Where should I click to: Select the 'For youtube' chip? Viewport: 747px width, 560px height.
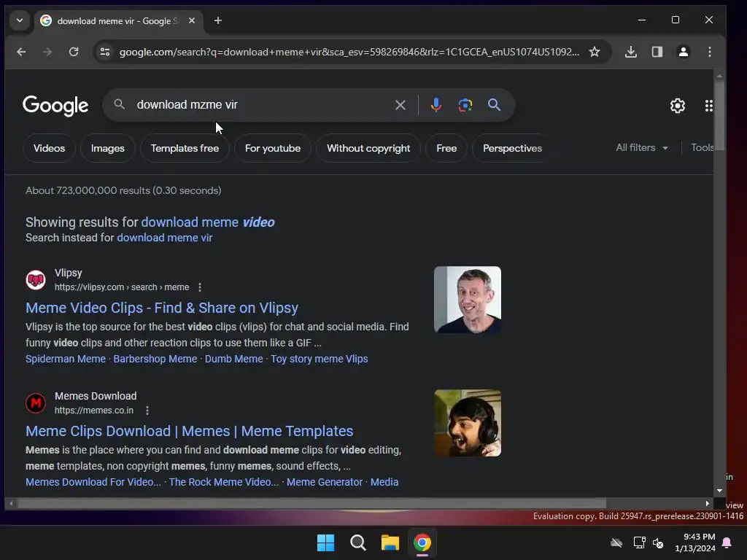point(273,148)
